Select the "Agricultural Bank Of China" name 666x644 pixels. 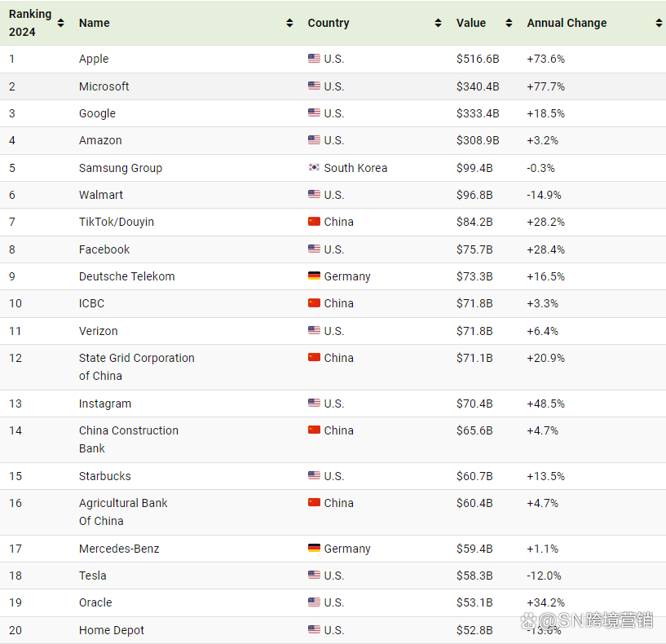(123, 512)
